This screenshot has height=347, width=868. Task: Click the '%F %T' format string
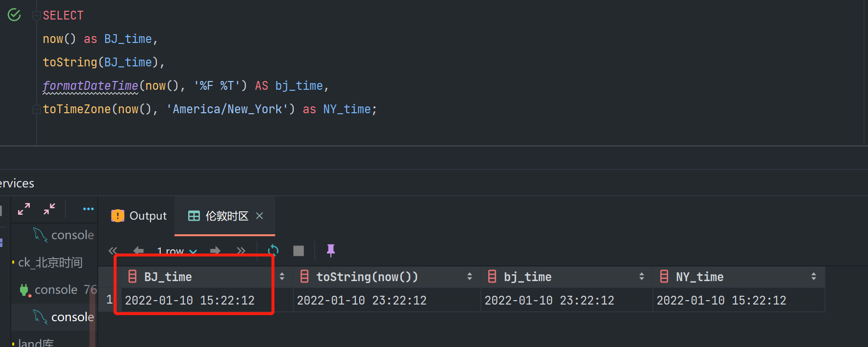click(x=217, y=86)
